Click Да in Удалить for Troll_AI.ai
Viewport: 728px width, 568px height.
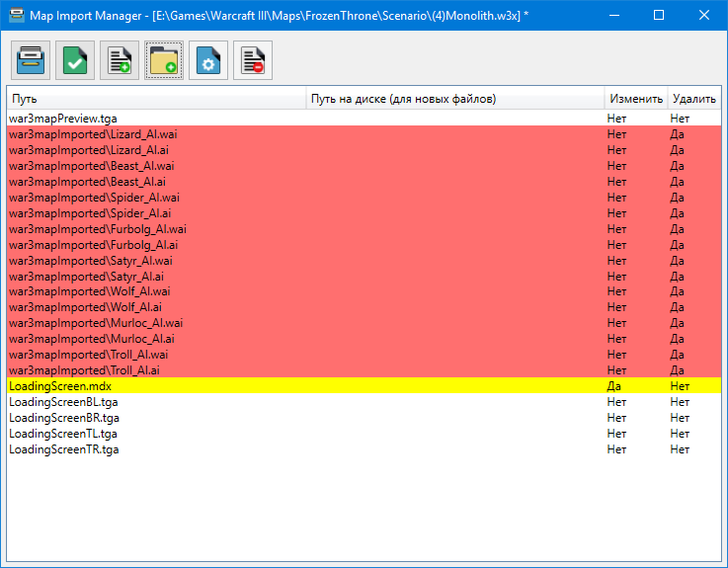[677, 370]
